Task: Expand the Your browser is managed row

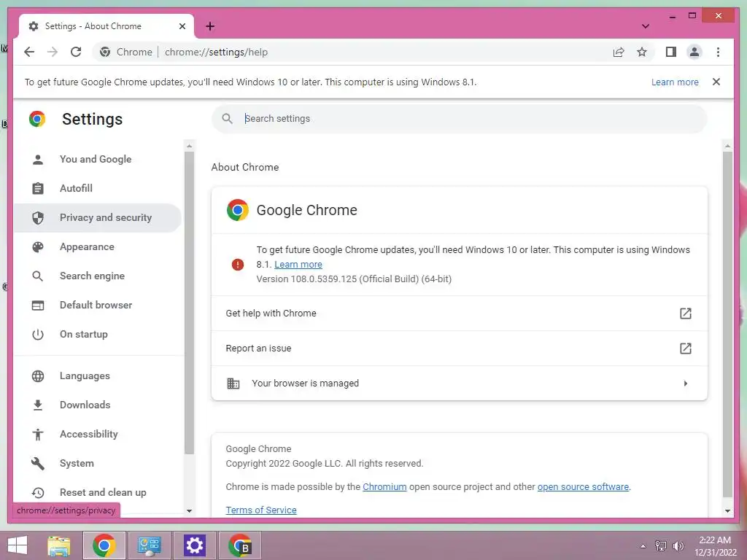Action: click(x=460, y=384)
